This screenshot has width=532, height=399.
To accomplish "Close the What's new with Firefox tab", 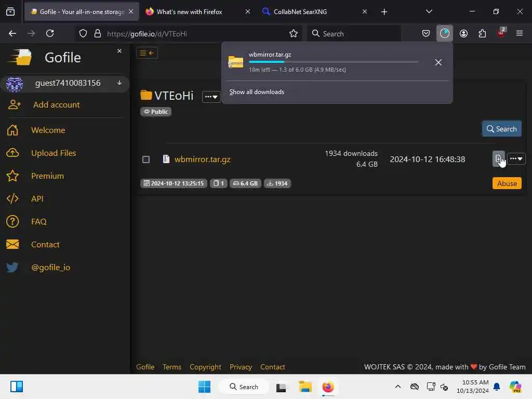I will [248, 12].
